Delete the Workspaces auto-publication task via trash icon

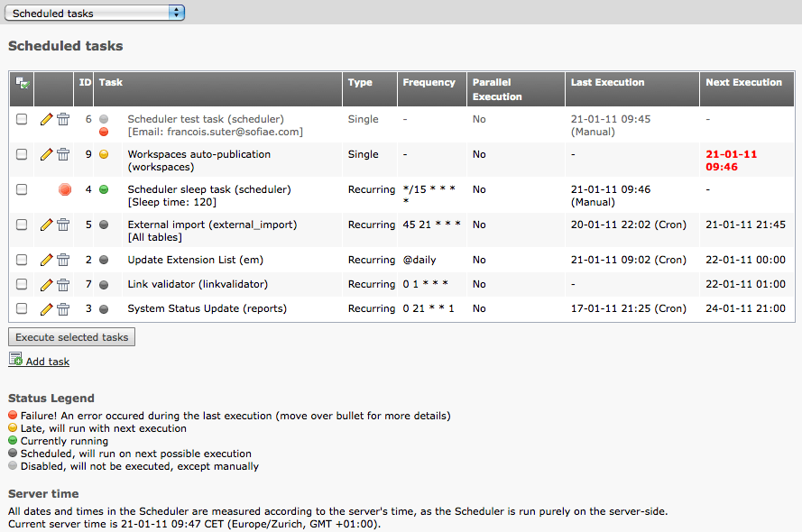(x=63, y=154)
